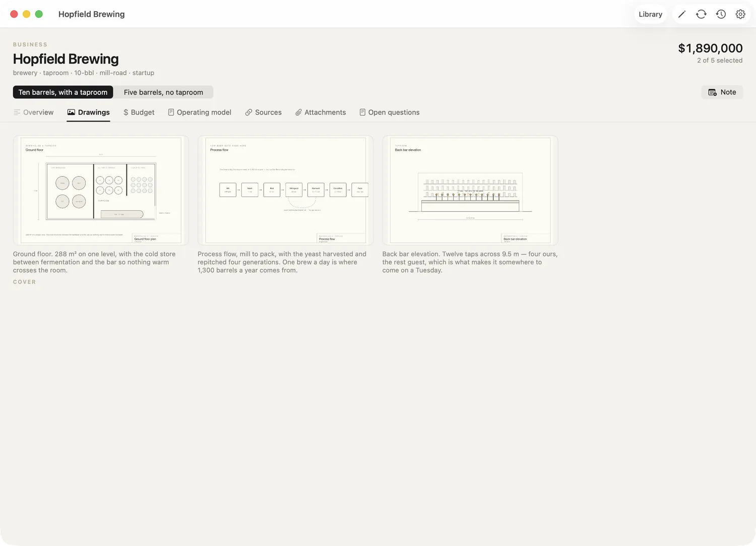This screenshot has height=546, width=756.
Task: Open the Library button
Action: 650,14
